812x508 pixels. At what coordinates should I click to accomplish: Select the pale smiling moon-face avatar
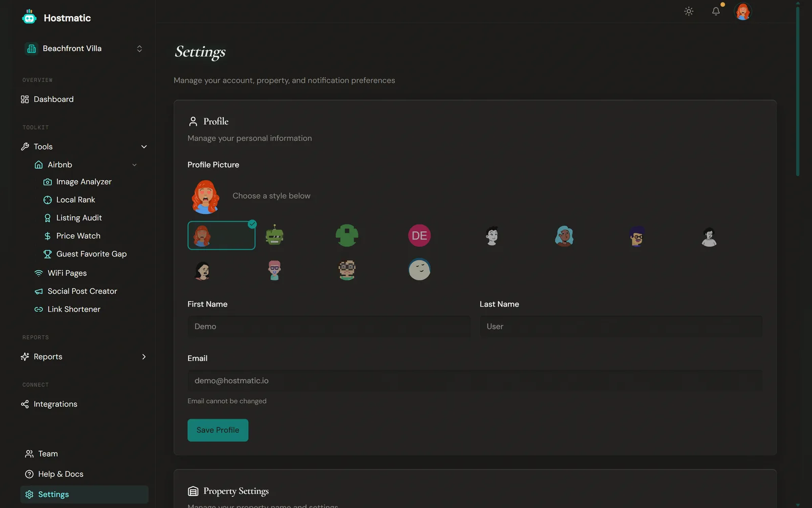click(x=419, y=270)
